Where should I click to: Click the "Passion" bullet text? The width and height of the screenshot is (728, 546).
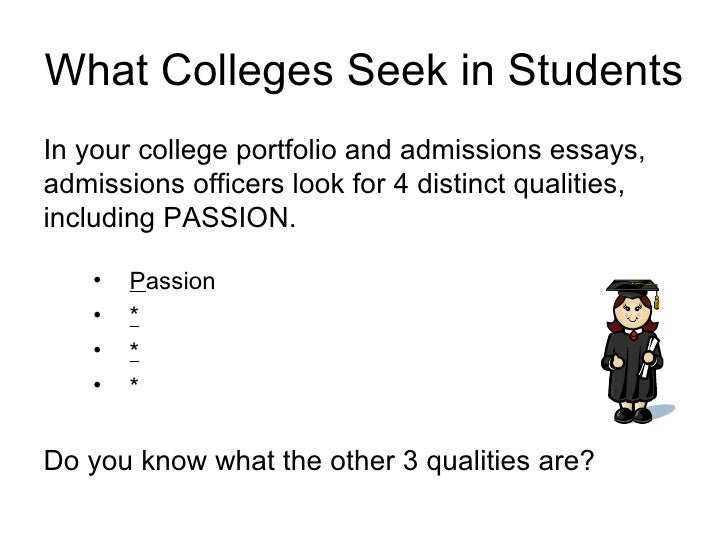point(172,282)
